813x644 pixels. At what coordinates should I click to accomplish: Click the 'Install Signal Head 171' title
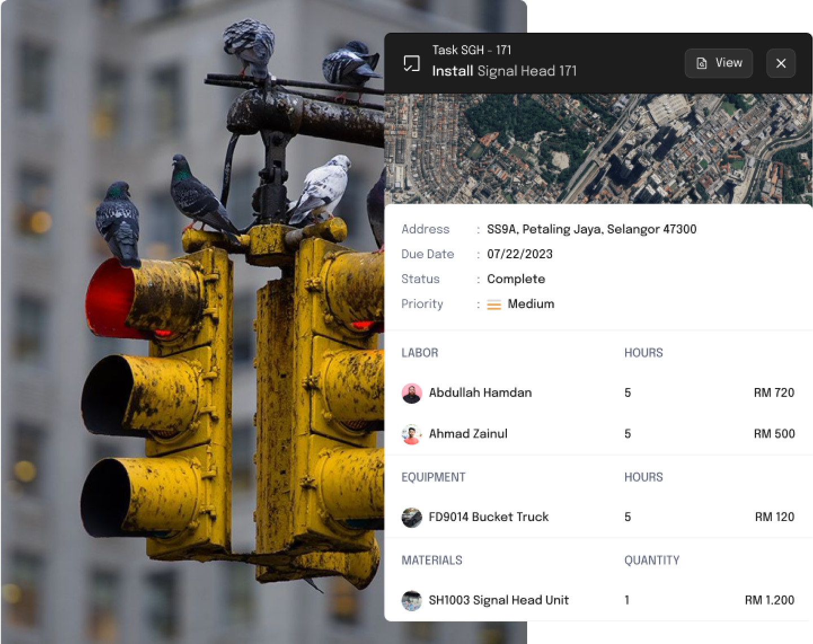point(504,71)
